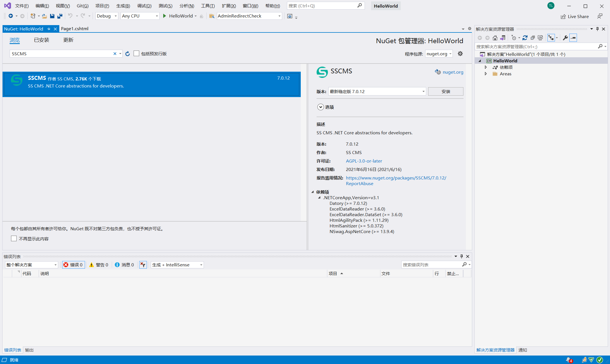Check the 不再显示此内容 checkbox
This screenshot has height=364, width=610.
point(14,238)
